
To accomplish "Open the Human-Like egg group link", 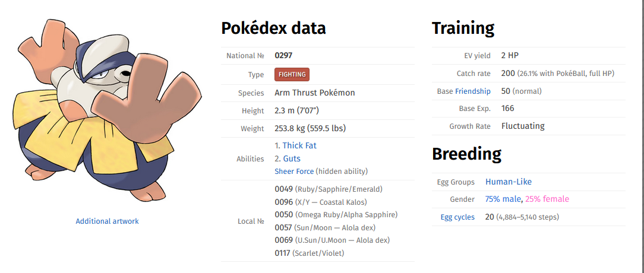I will click(x=509, y=182).
